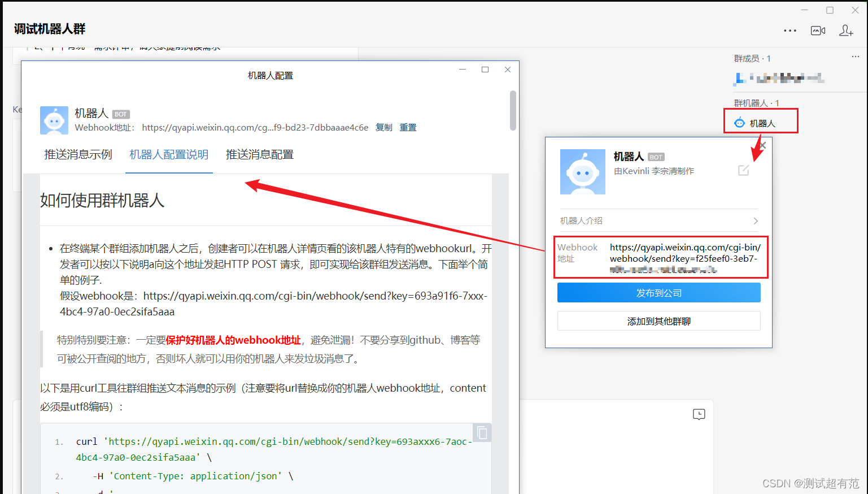
Task: Click the 发布到公司 button
Action: click(659, 293)
